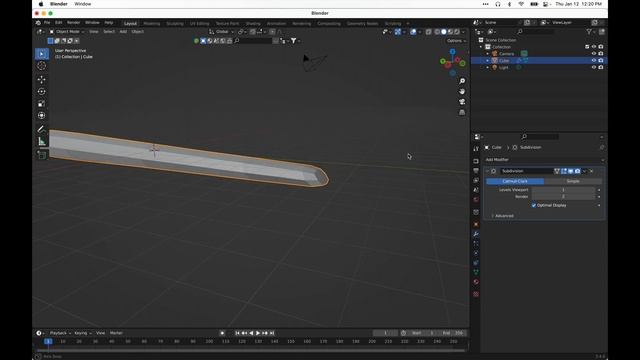Disable Cube in renders camera icon
Viewport: 640px width, 360px height.
(601, 60)
